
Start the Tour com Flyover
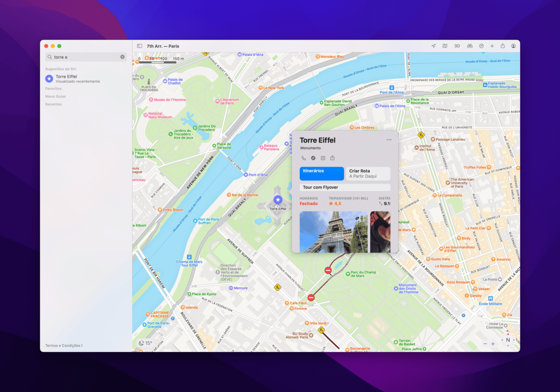point(344,187)
